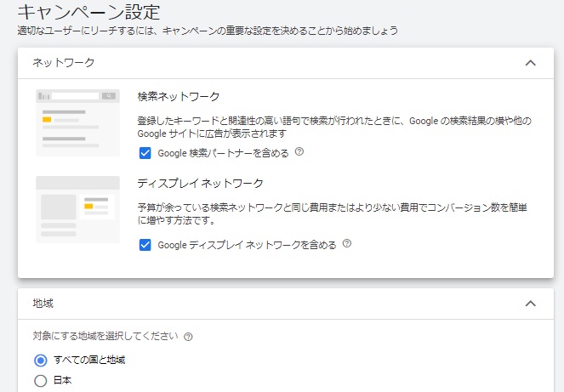Open help icon beside 検索パートナーを含める

[299, 151]
